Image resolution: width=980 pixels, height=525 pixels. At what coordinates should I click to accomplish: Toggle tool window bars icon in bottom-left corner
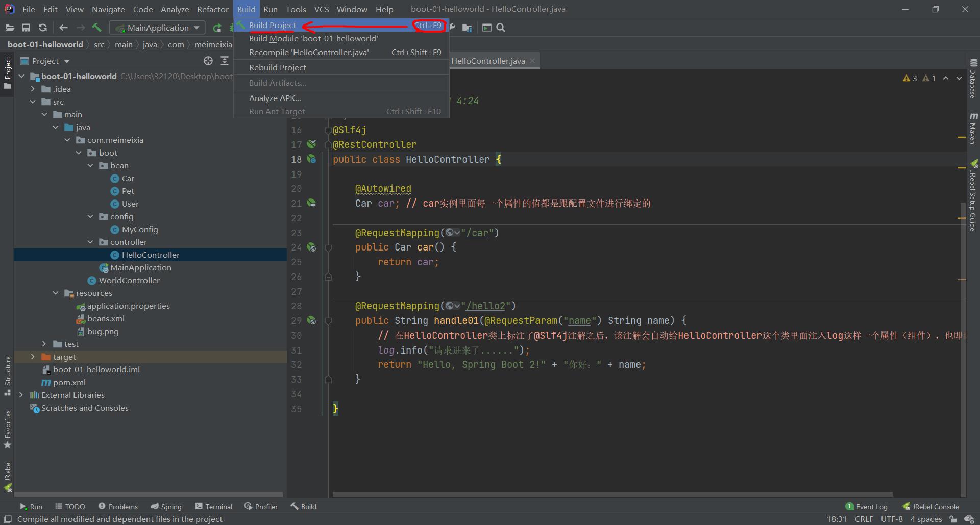[8, 519]
